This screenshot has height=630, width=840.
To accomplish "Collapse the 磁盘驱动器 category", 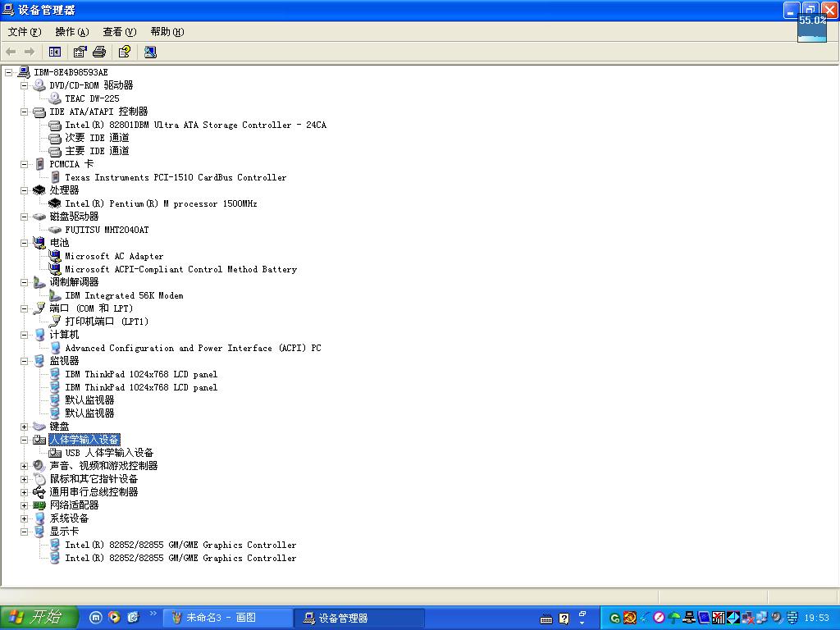I will pos(24,217).
